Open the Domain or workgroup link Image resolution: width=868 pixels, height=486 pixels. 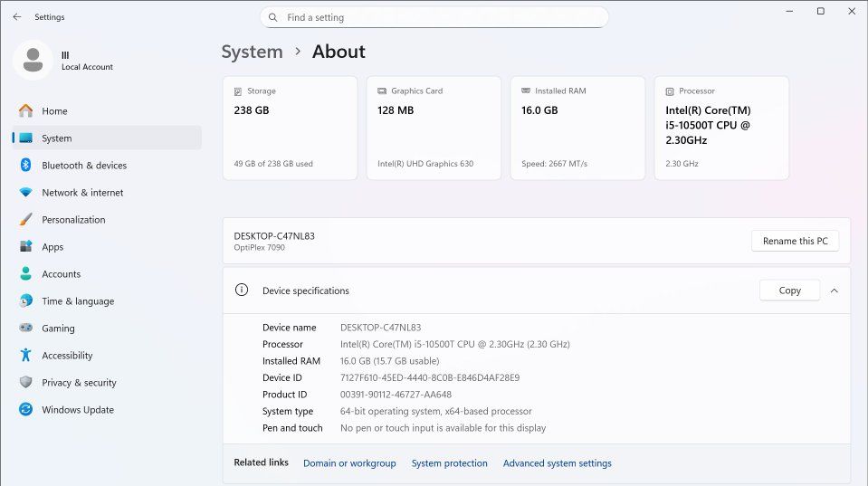click(349, 463)
